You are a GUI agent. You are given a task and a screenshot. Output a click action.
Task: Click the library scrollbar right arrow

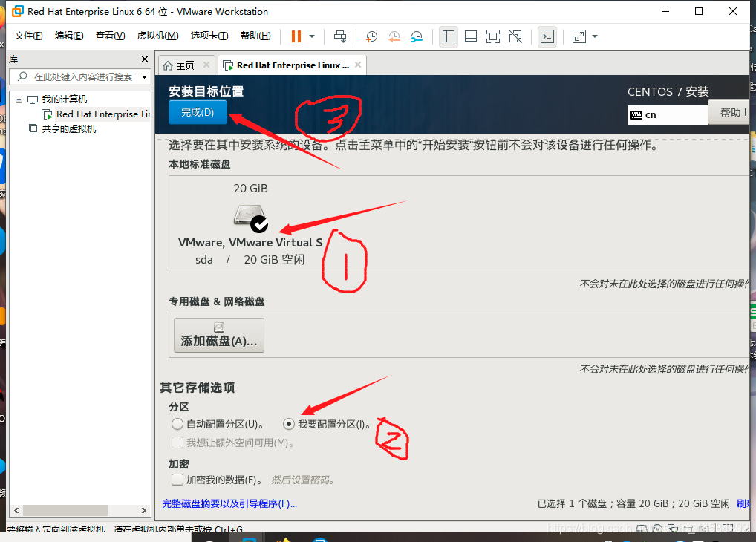[143, 510]
